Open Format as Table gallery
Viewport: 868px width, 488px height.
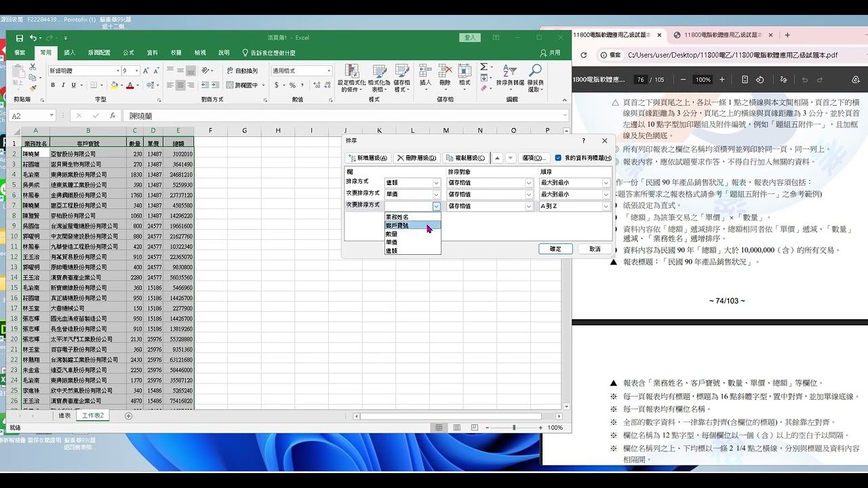[379, 78]
